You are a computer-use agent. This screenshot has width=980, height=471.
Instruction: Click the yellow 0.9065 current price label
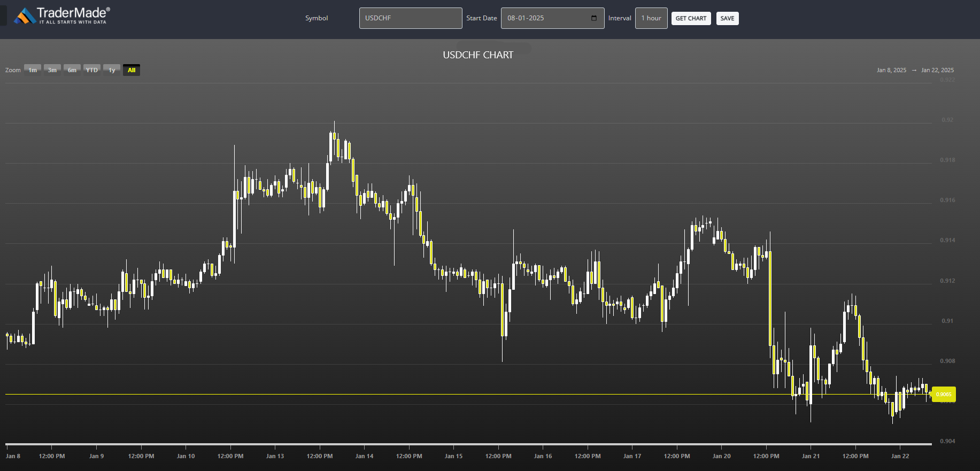944,395
